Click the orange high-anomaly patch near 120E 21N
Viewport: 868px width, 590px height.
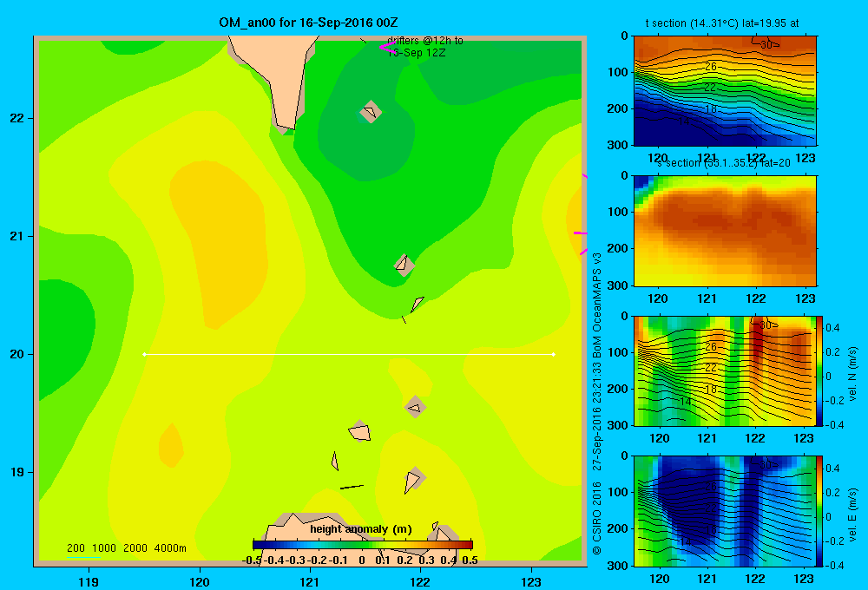coord(221,244)
